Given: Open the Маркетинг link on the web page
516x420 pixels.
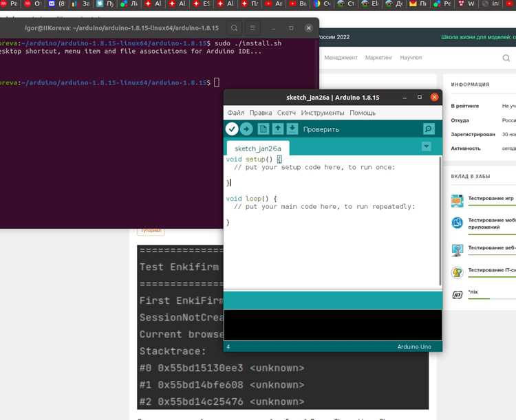Looking at the screenshot, I should 378,58.
